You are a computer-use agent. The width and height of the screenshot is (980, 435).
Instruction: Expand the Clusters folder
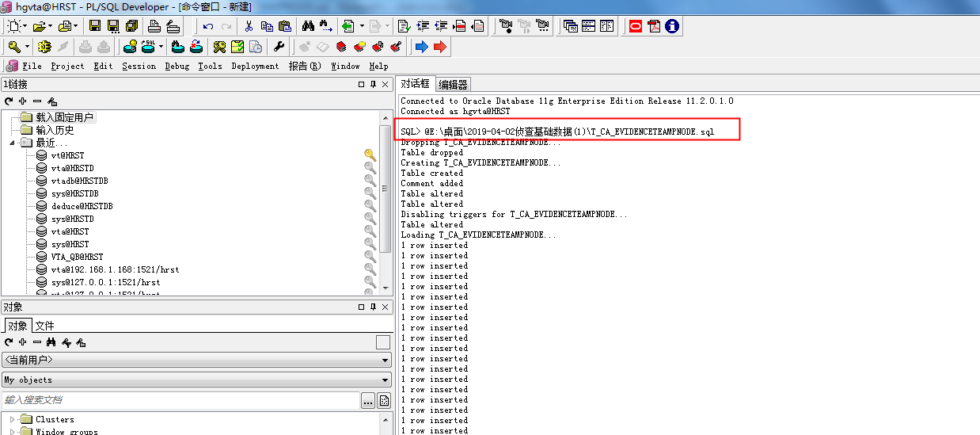(12, 419)
